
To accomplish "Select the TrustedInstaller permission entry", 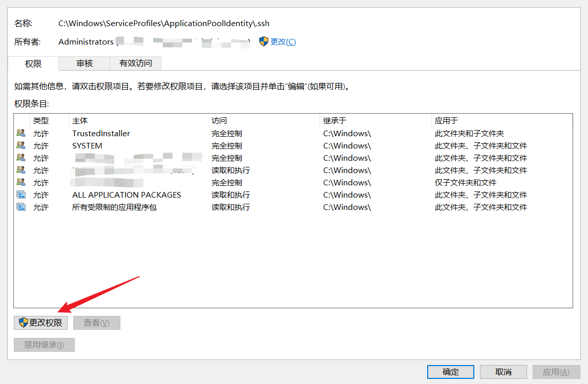I will click(x=293, y=133).
